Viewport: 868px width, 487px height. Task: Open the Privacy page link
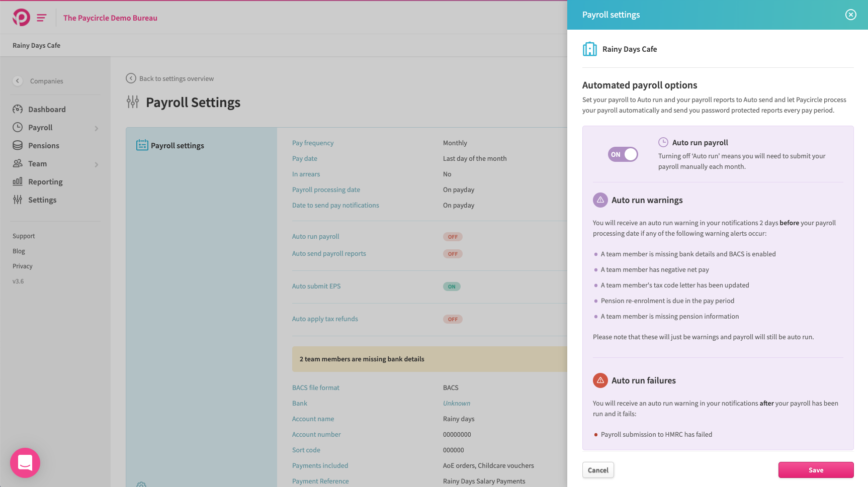(x=22, y=266)
